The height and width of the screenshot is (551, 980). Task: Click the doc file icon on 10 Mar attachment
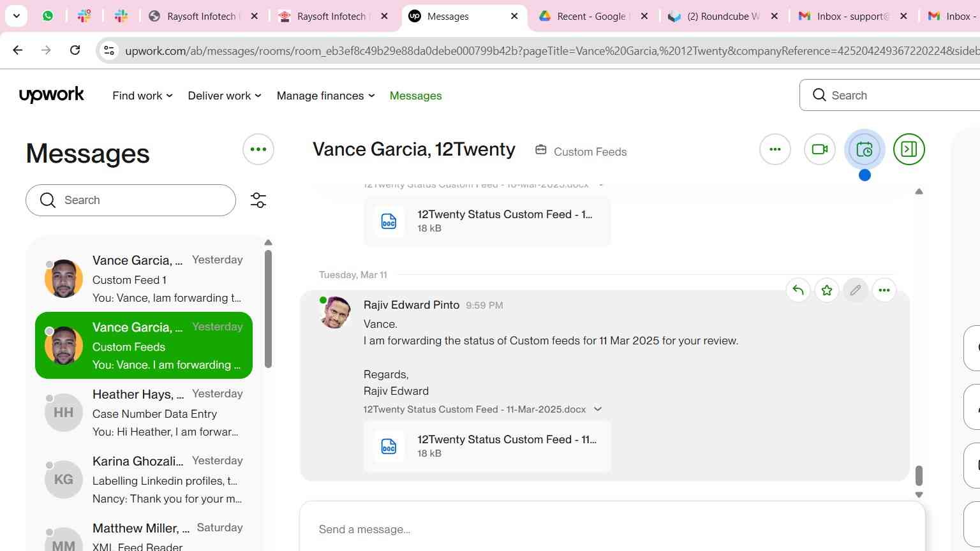click(x=389, y=221)
